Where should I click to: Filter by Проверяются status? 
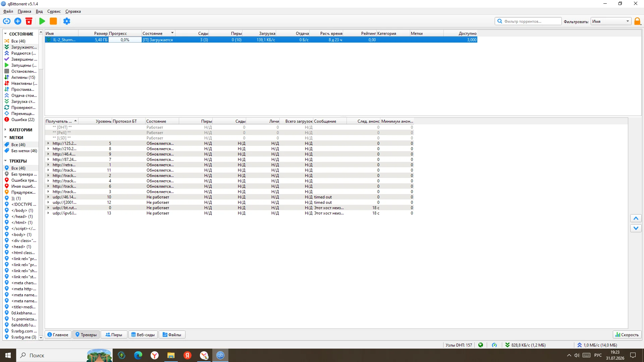21,108
